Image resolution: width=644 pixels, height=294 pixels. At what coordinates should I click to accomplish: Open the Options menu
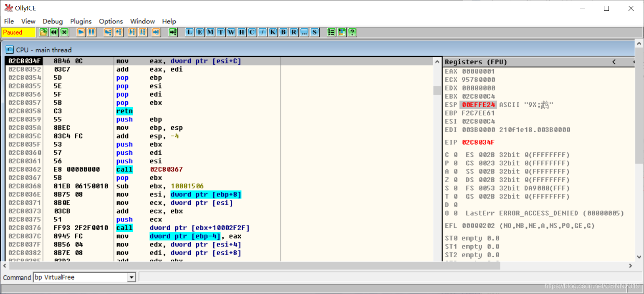tap(111, 21)
